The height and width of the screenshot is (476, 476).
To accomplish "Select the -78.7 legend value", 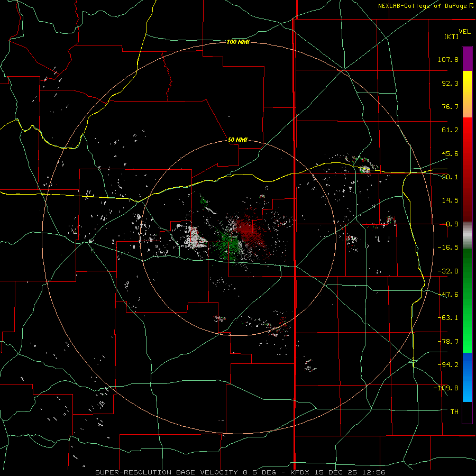I will tap(448, 342).
